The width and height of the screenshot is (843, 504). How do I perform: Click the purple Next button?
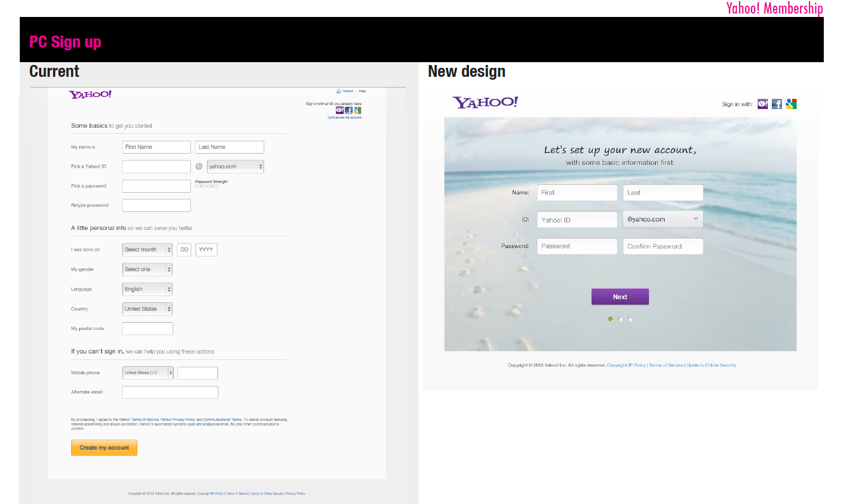click(x=620, y=297)
